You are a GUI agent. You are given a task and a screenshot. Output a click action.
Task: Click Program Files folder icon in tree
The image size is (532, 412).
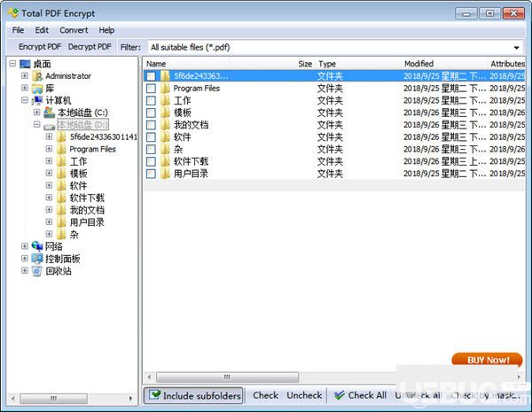[x=61, y=149]
